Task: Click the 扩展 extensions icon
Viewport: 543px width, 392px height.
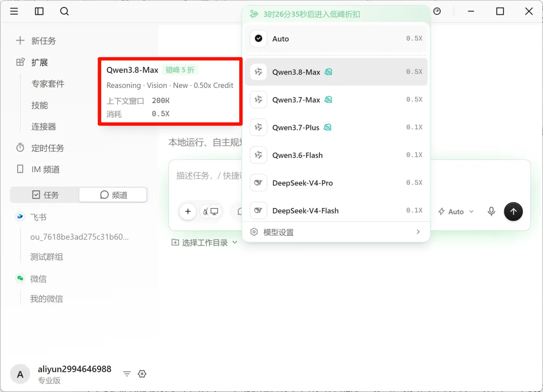Action: (x=20, y=62)
